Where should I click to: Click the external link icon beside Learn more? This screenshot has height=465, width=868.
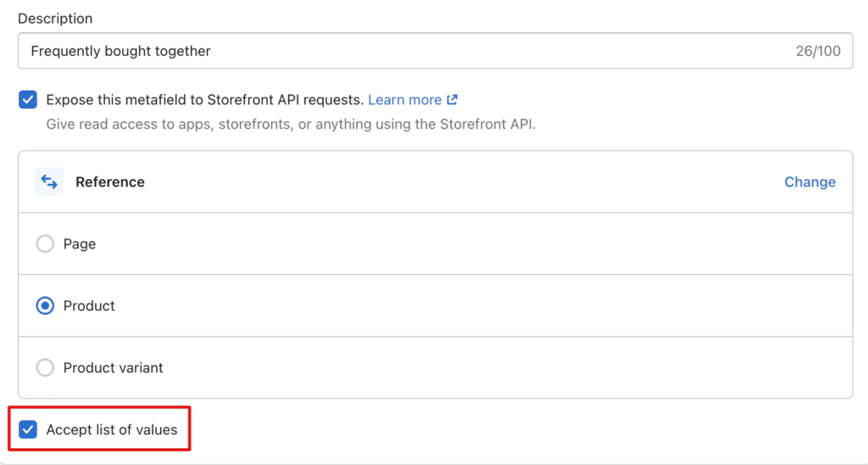[453, 99]
